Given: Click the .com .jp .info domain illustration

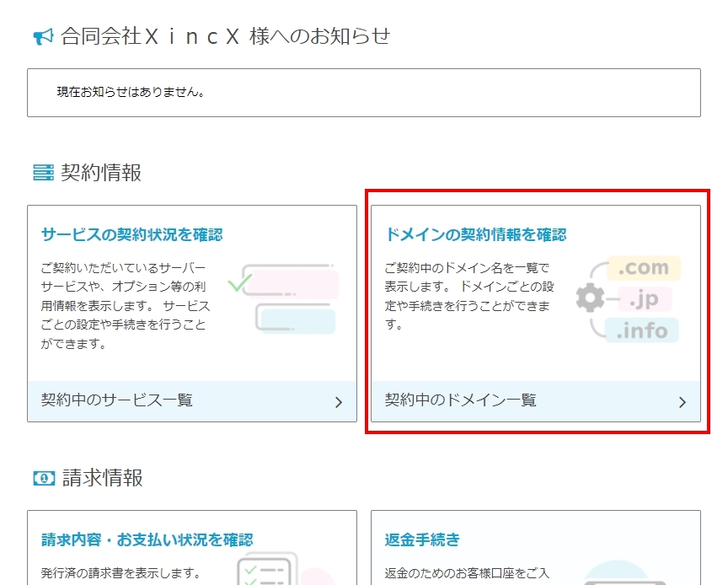Looking at the screenshot, I should coord(629,298).
